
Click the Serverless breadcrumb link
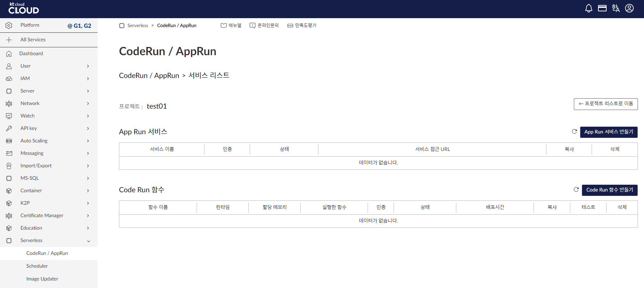pyautogui.click(x=138, y=26)
